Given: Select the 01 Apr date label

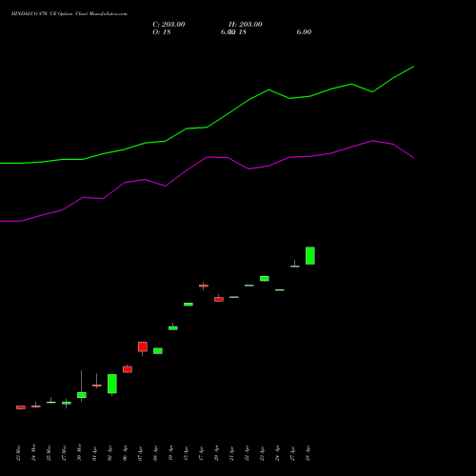Looking at the screenshot, I should 95,454.
